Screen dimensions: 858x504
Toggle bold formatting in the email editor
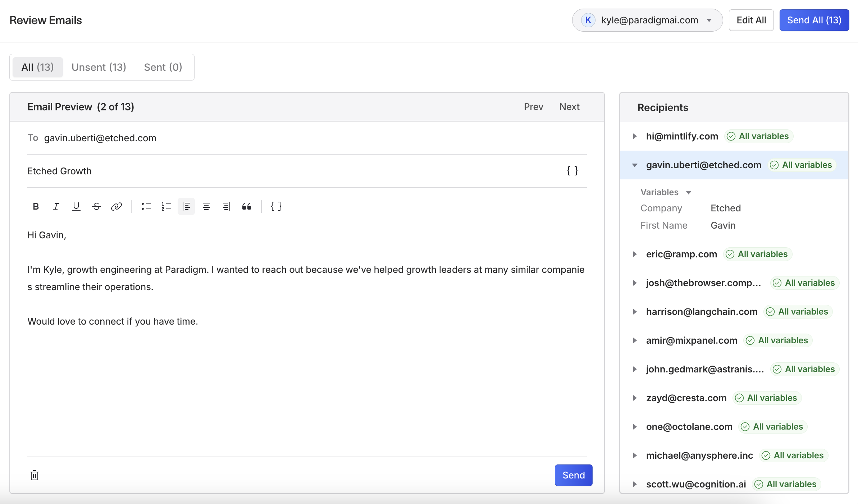click(x=36, y=206)
